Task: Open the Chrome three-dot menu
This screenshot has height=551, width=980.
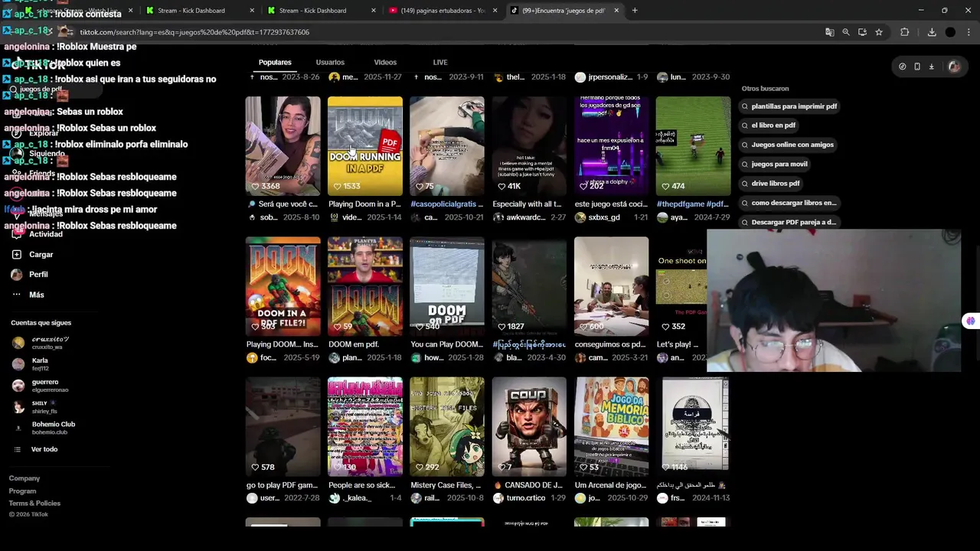Action: tap(969, 32)
